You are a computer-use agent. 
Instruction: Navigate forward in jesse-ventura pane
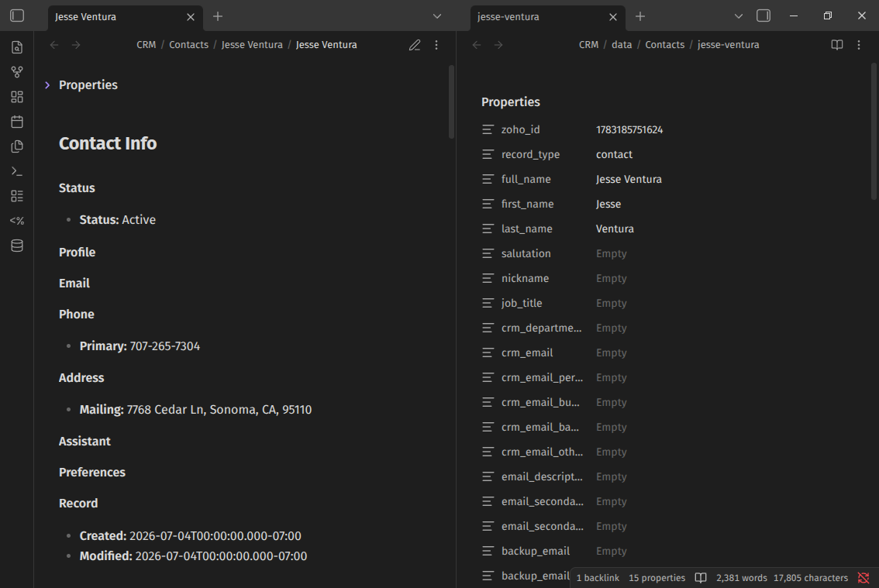499,45
